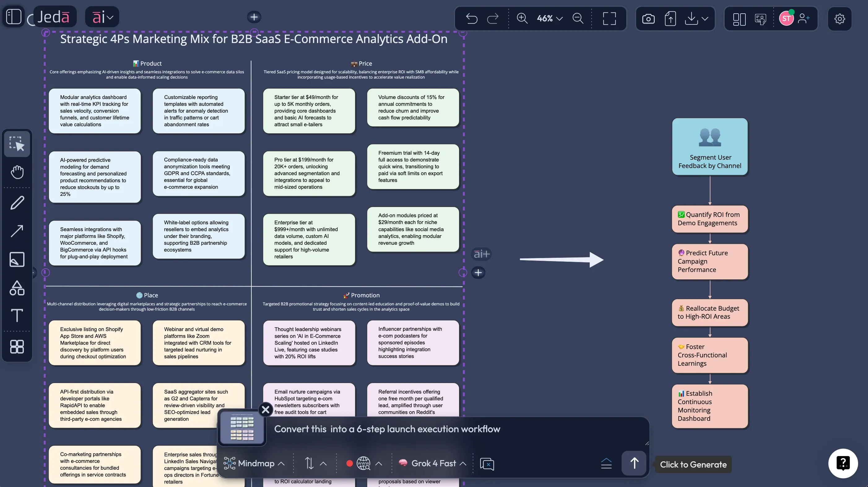This screenshot has width=868, height=487.
Task: Select the hand pan tool
Action: click(x=17, y=172)
